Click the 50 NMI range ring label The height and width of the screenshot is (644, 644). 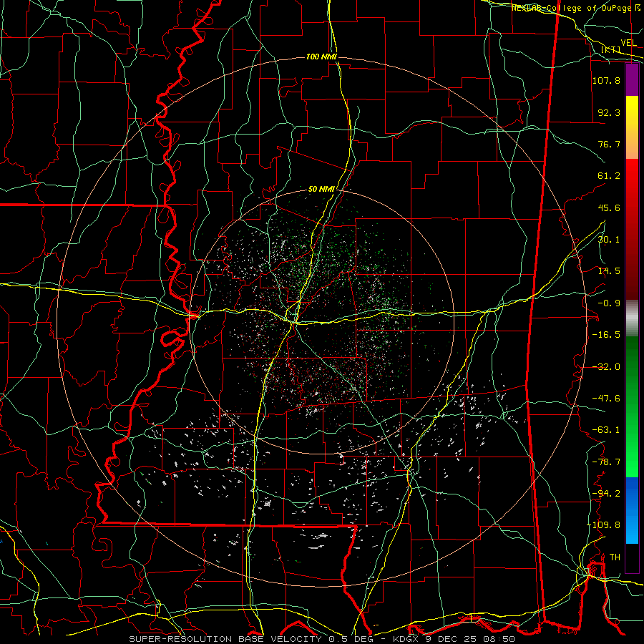(321, 190)
